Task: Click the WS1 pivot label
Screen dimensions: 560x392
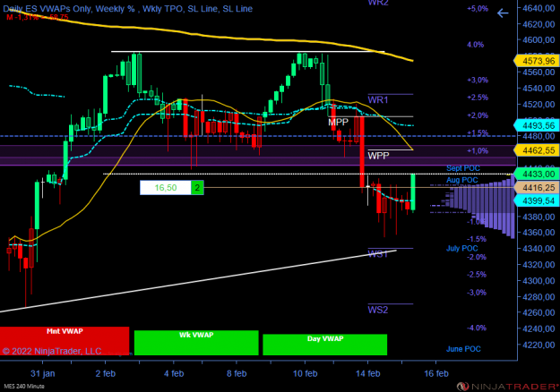Action: pyautogui.click(x=377, y=254)
